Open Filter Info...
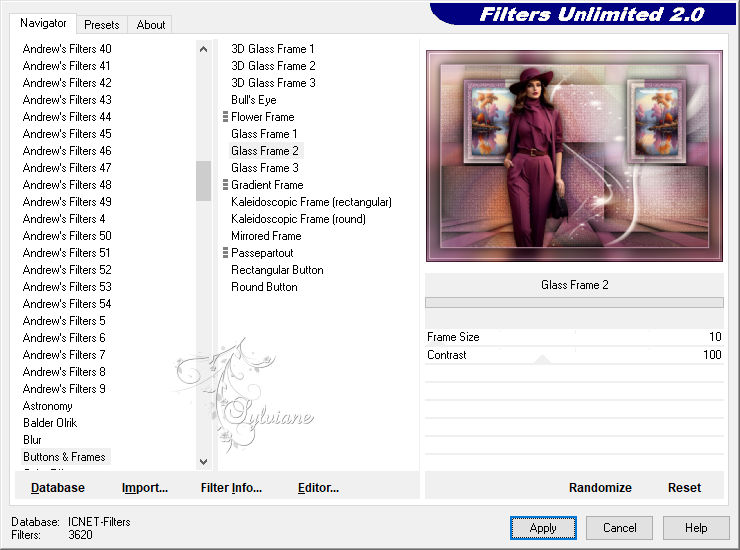 coord(231,488)
